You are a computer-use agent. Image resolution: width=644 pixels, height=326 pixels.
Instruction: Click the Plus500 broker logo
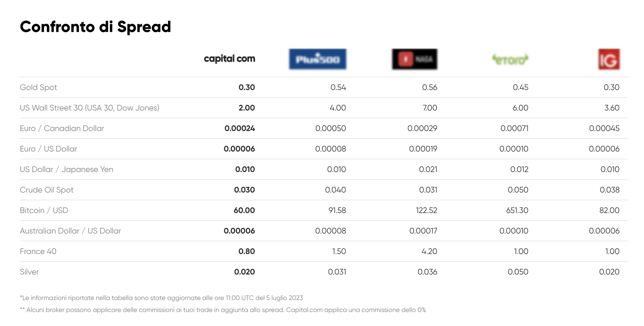(x=317, y=59)
